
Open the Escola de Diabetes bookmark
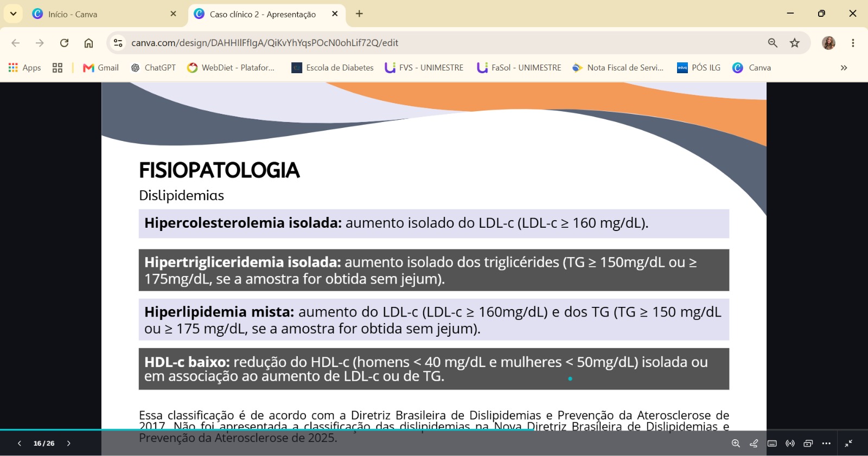click(333, 68)
